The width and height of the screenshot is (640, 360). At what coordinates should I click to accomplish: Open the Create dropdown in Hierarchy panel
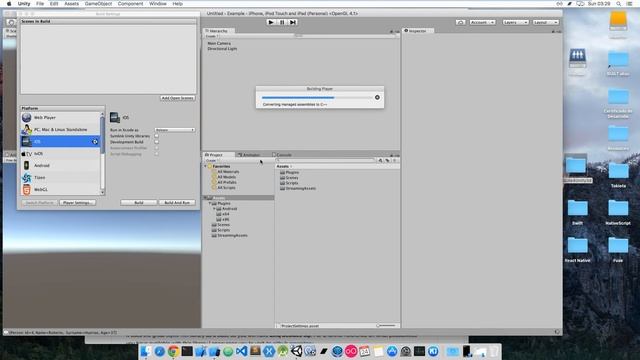tap(212, 36)
